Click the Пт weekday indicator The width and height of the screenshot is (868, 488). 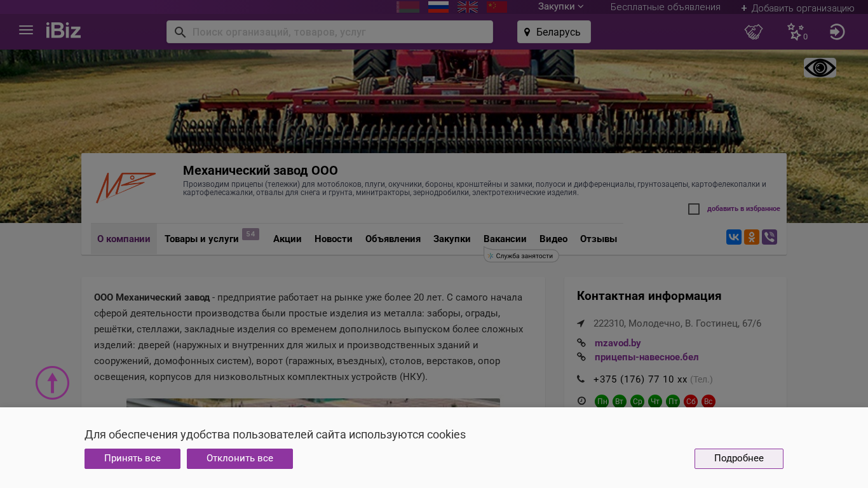673,402
